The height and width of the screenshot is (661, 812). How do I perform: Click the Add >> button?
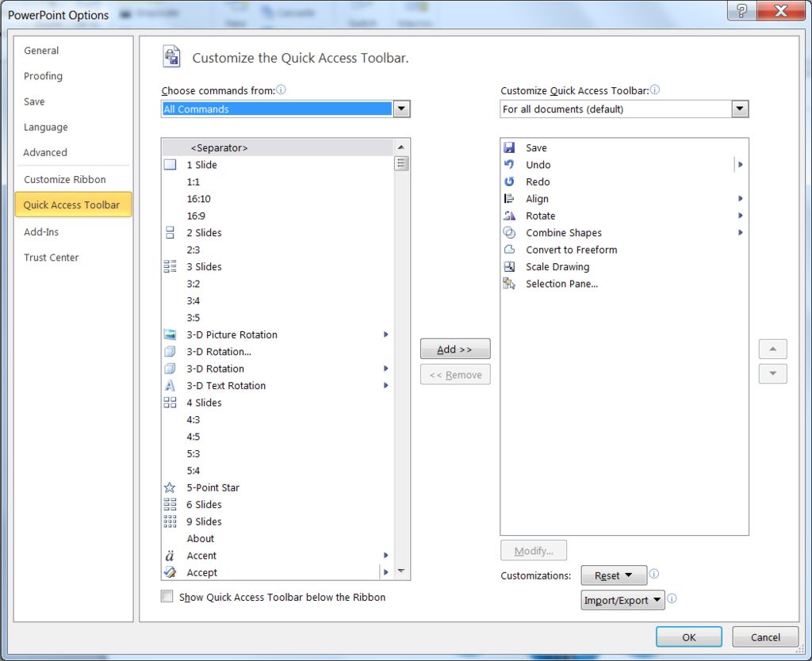point(455,350)
